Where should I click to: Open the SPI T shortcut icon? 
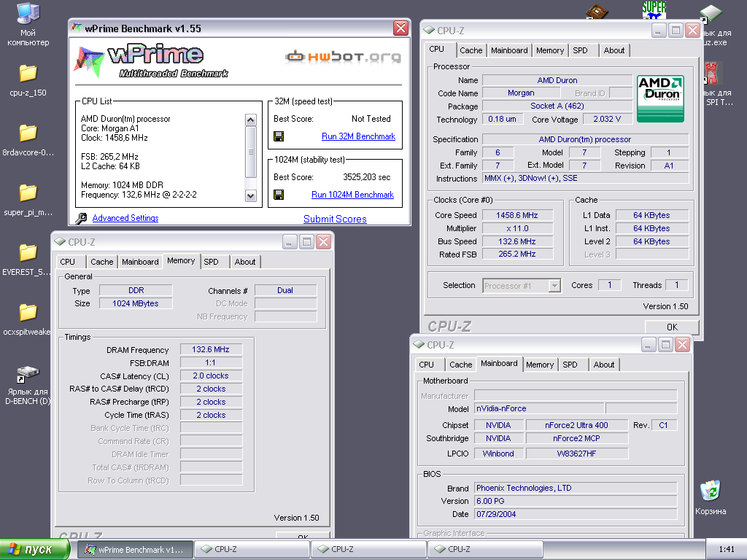(712, 74)
